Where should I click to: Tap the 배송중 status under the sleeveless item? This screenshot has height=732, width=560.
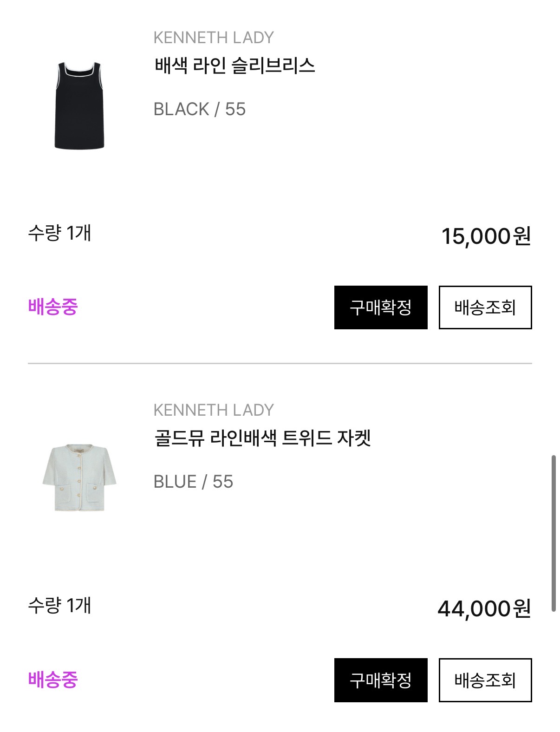click(x=53, y=307)
